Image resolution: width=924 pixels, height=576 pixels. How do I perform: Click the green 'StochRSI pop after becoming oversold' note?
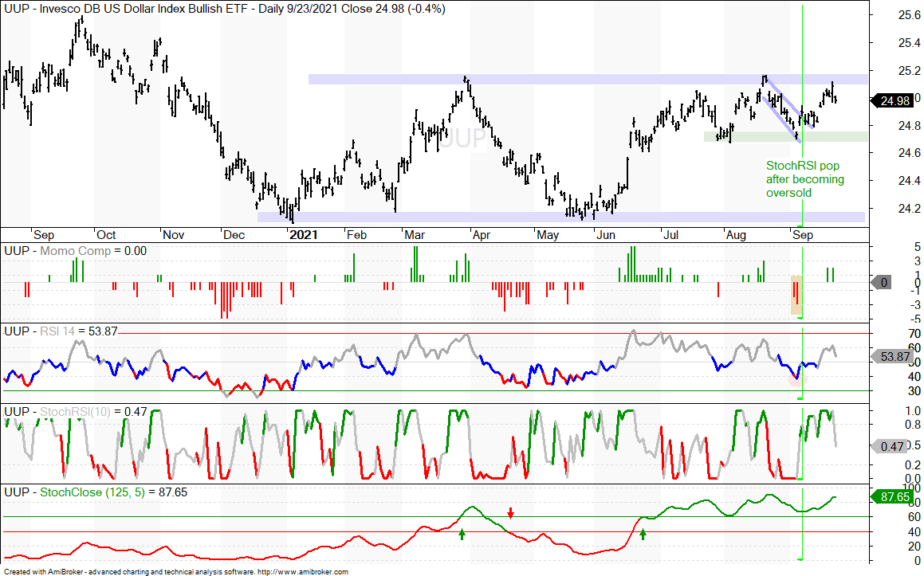coord(805,179)
